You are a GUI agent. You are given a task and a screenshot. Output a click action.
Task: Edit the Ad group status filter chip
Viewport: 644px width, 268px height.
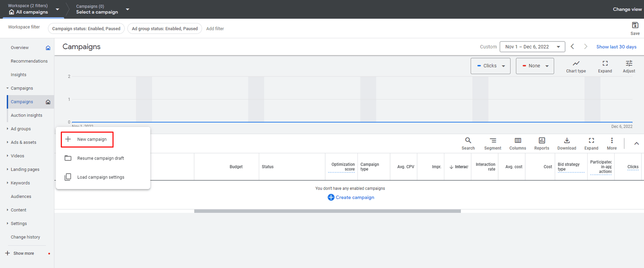[165, 29]
